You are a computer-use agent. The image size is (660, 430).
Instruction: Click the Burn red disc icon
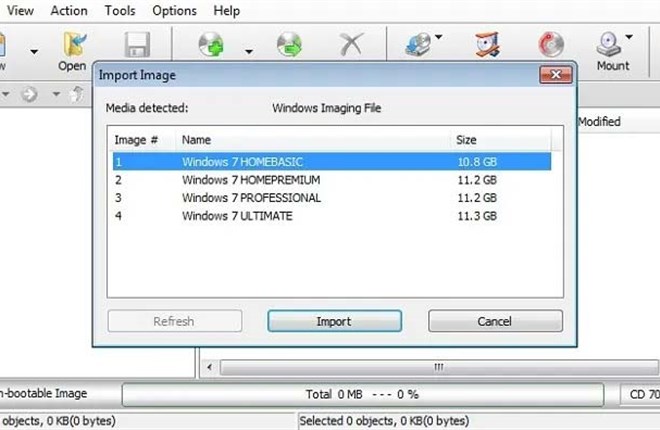(551, 45)
